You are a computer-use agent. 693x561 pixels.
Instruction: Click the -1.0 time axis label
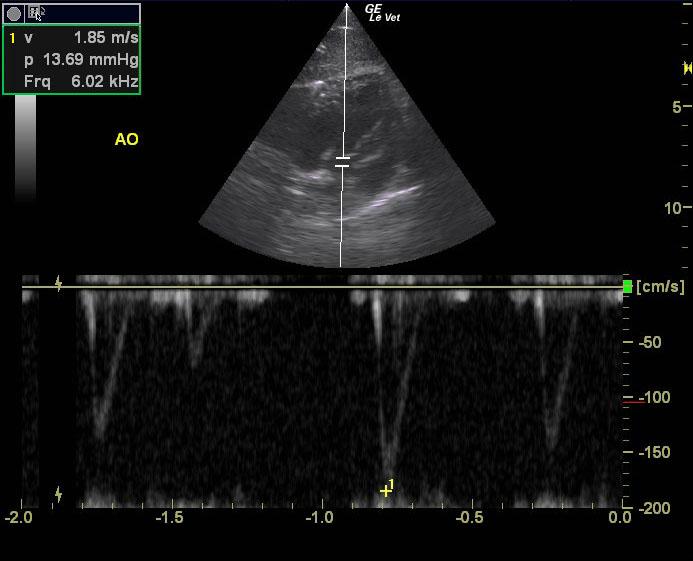(319, 517)
